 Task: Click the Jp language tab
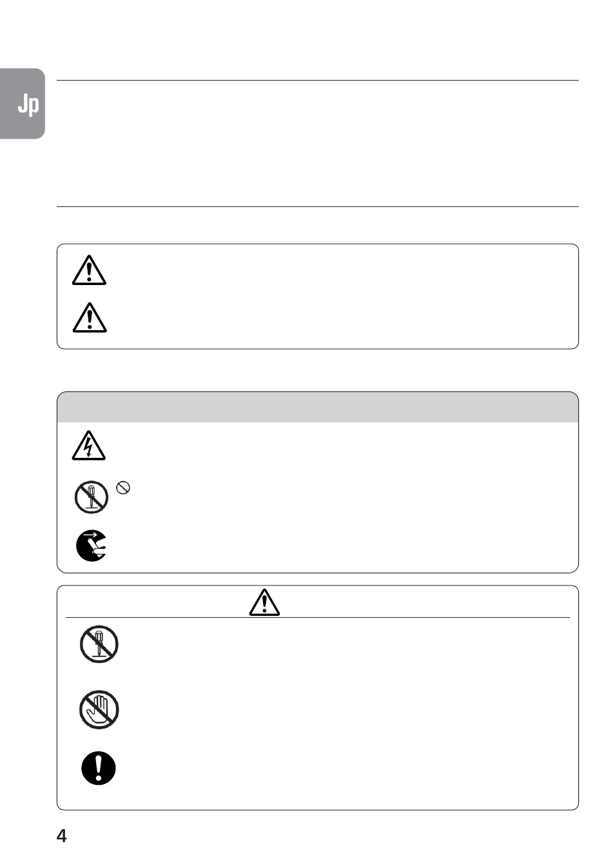pyautogui.click(x=23, y=104)
